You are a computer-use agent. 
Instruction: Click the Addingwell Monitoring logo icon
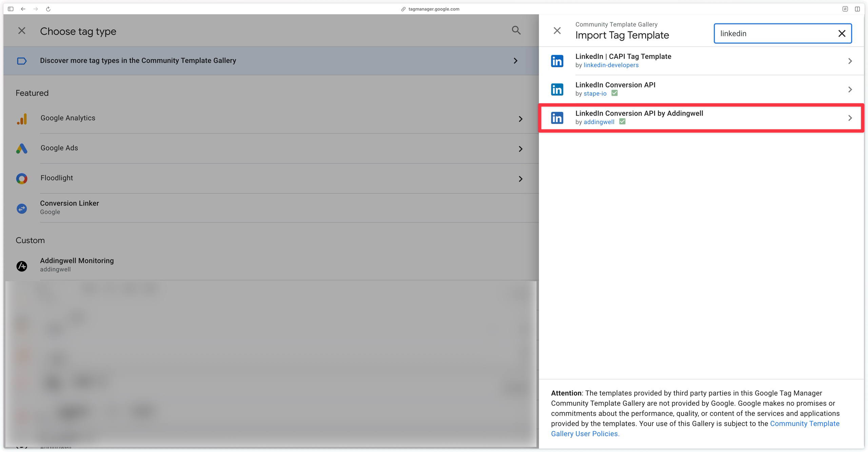22,266
